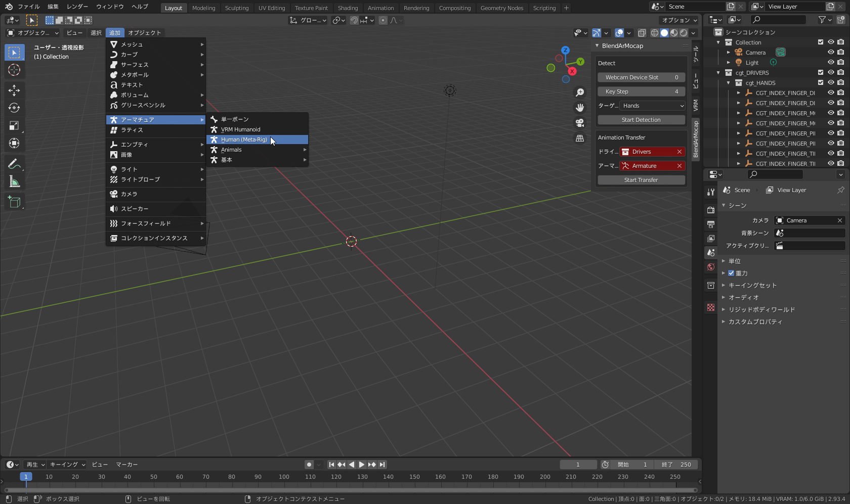Select the Move tool in the toolbar
This screenshot has width=850, height=504.
14,90
